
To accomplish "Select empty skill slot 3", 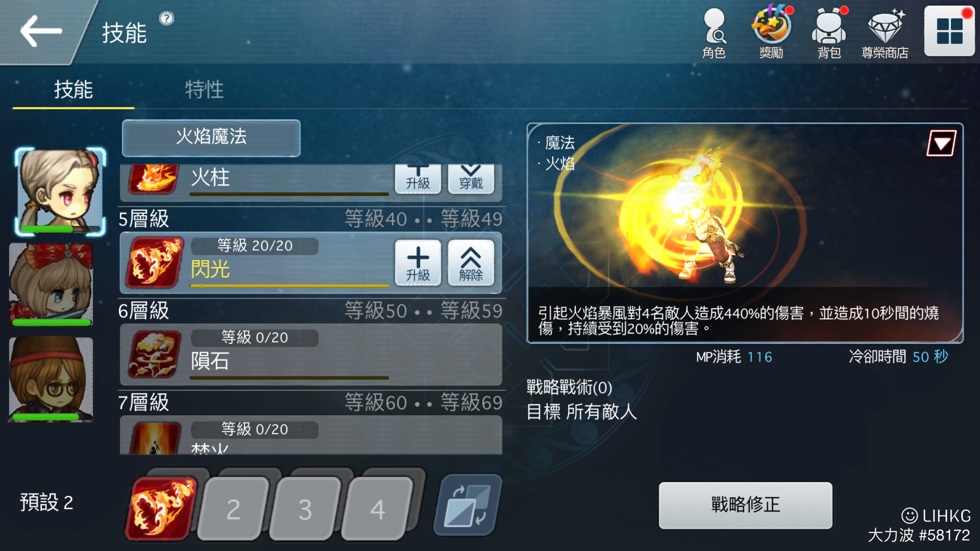I will (x=305, y=508).
